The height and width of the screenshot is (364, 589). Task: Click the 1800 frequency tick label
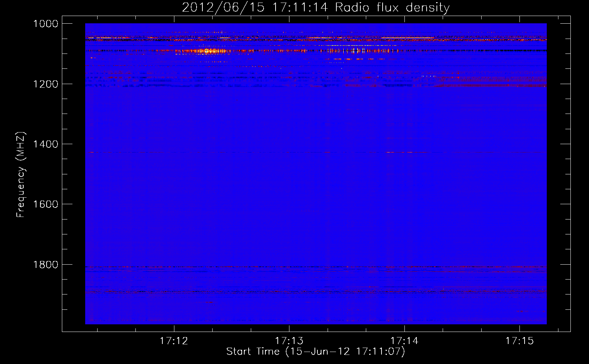[46, 265]
